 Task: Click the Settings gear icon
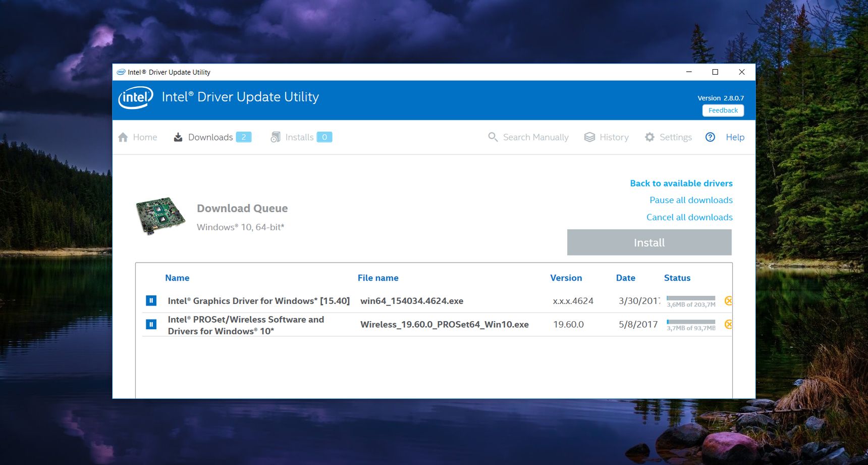click(649, 137)
